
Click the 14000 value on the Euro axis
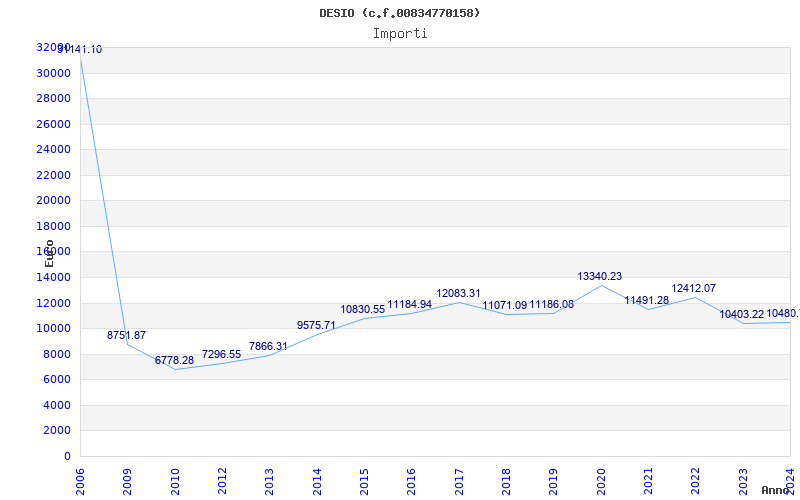54,278
